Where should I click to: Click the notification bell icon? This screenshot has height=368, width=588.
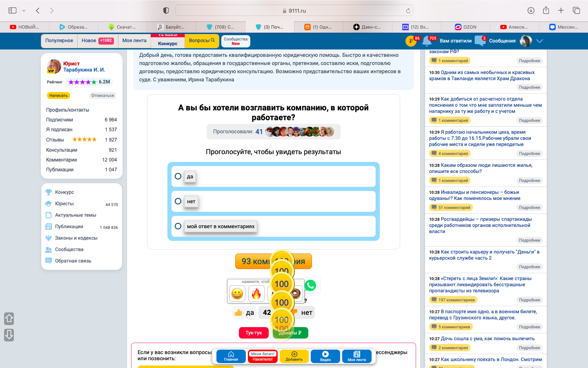[x=427, y=41]
